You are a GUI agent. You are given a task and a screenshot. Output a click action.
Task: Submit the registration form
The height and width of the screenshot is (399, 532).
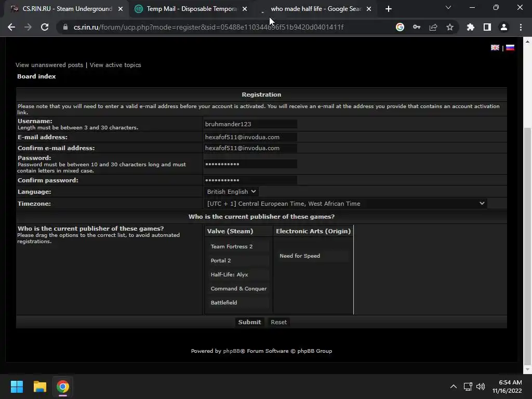click(249, 322)
